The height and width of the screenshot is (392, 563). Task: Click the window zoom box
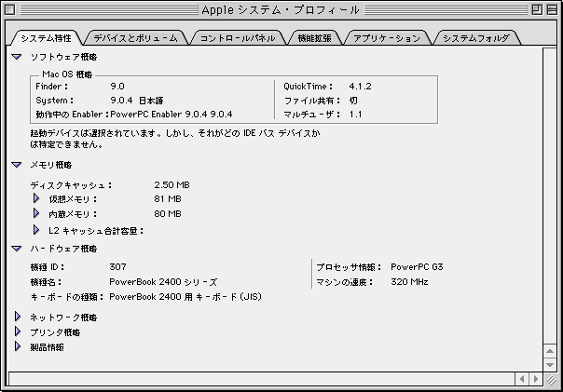point(537,9)
